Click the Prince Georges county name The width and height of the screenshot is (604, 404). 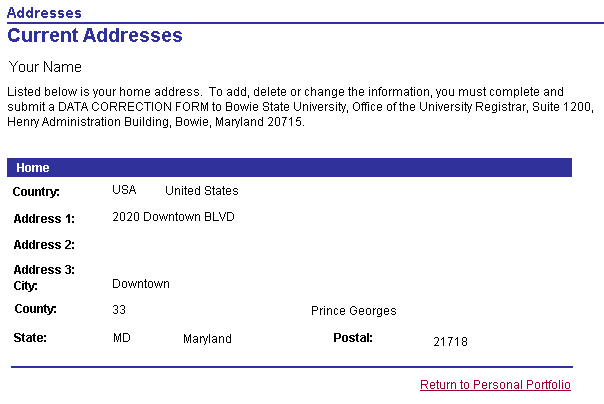coord(354,311)
